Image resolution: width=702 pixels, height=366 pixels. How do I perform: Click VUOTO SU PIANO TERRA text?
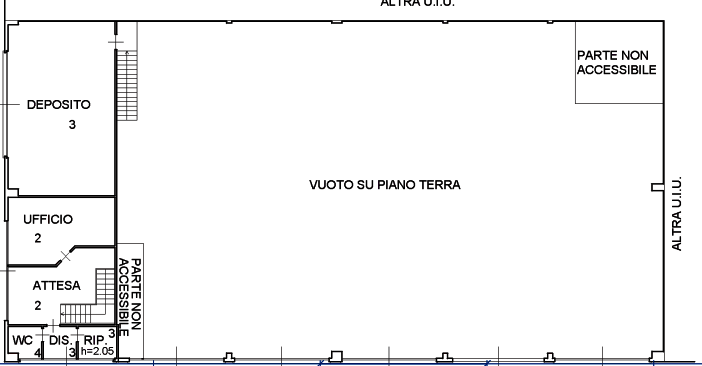[385, 185]
